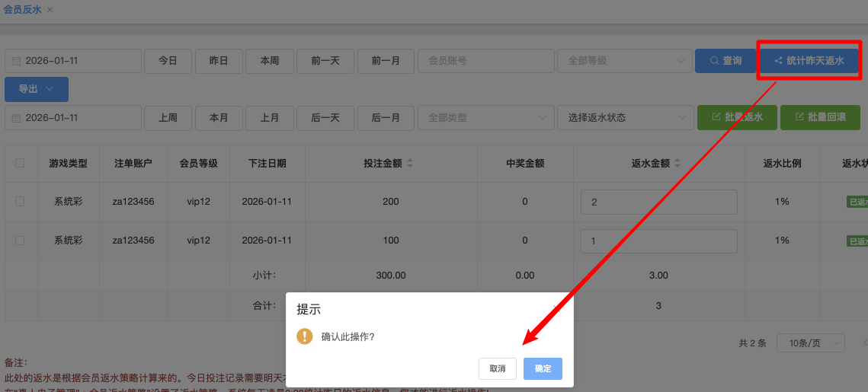
Task: Click the 会员账号 input field
Action: click(485, 61)
